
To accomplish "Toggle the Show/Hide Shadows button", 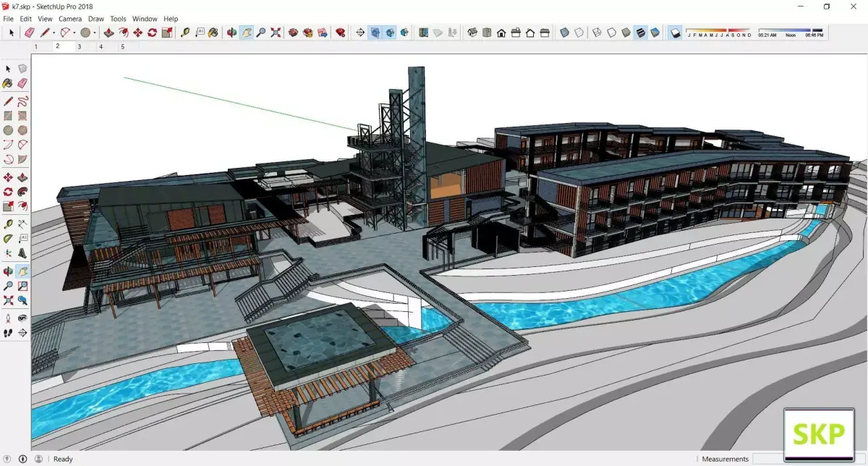I will click(x=675, y=33).
